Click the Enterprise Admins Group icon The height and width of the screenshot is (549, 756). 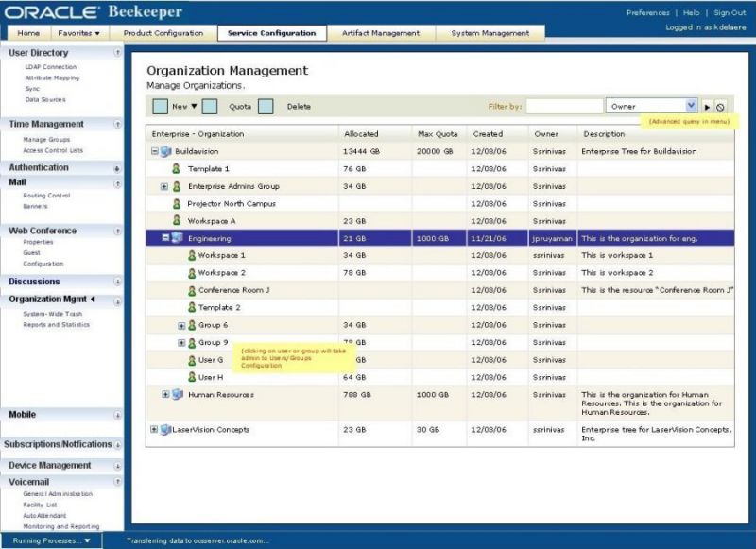[x=177, y=186]
